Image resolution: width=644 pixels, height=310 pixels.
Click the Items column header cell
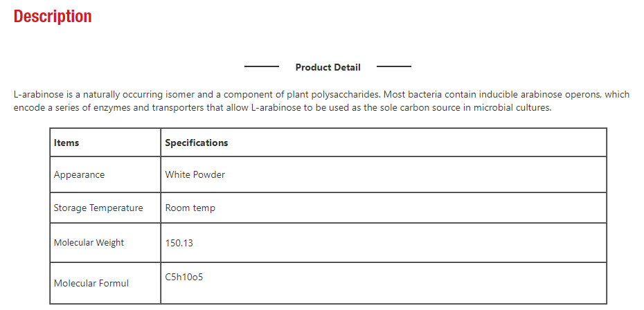click(x=105, y=143)
